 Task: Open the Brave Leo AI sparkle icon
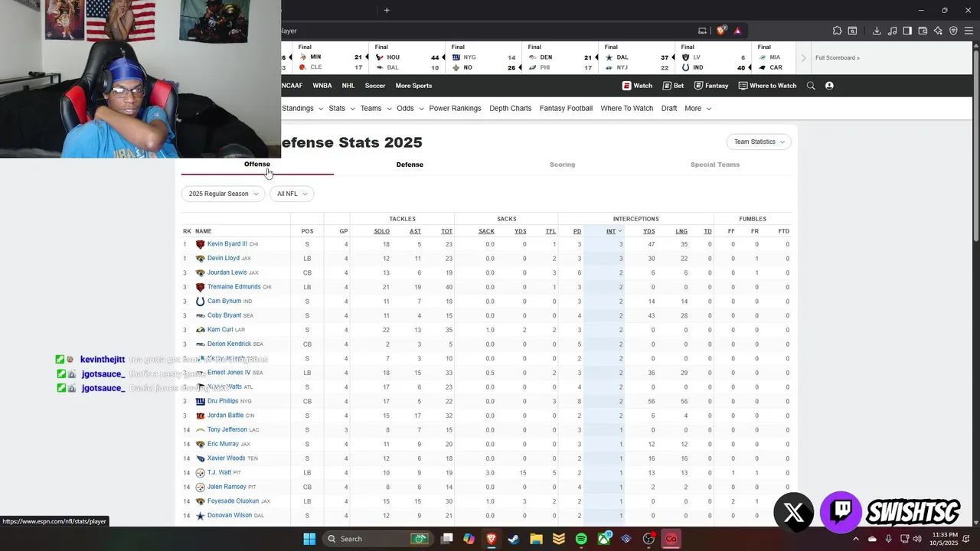(938, 31)
